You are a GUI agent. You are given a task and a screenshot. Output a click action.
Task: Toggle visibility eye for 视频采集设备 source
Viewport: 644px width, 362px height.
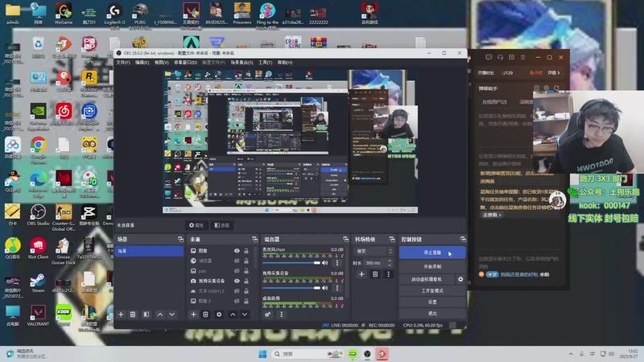[x=237, y=281]
